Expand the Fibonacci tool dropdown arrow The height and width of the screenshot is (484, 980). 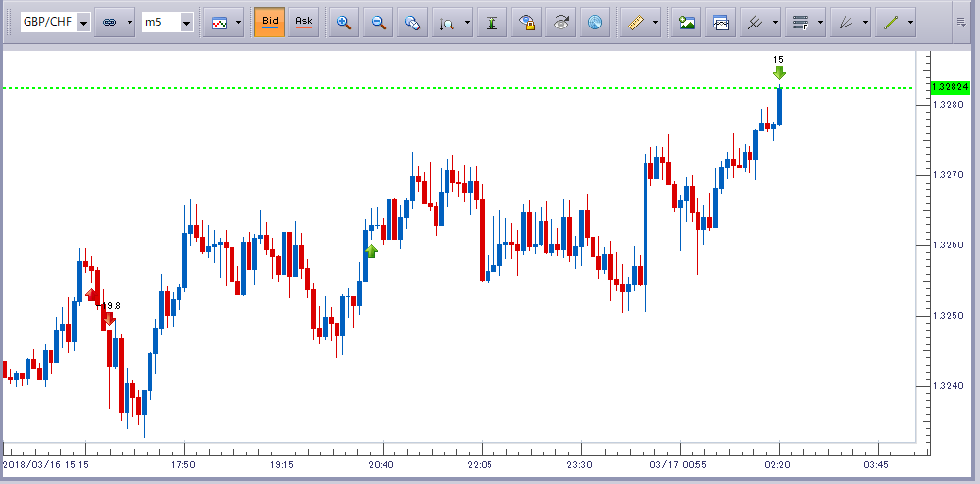tap(819, 23)
